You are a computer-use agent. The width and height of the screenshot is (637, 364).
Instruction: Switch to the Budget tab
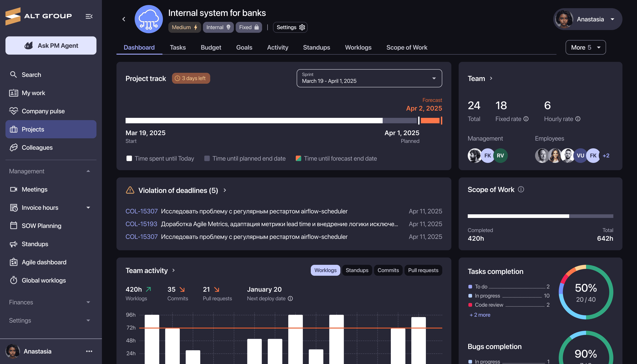tap(211, 47)
